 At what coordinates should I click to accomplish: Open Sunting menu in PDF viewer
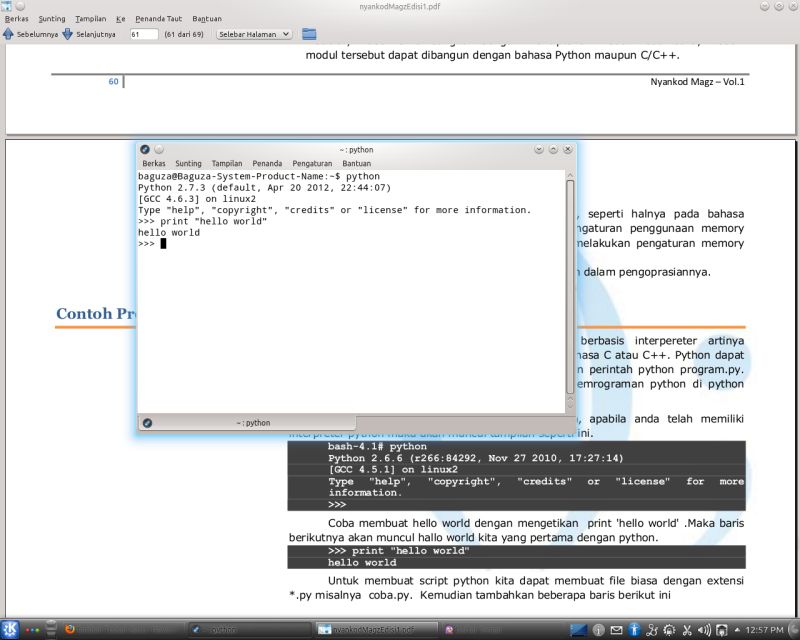coord(52,19)
